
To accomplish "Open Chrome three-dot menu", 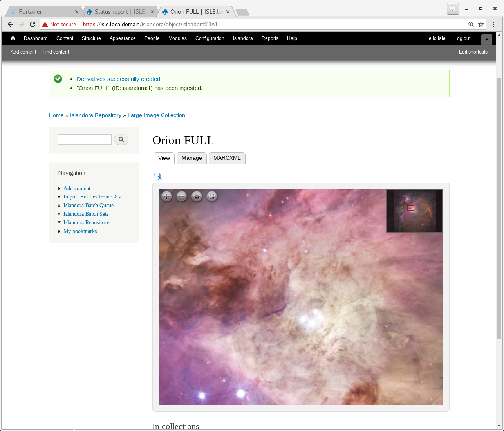I will [493, 24].
